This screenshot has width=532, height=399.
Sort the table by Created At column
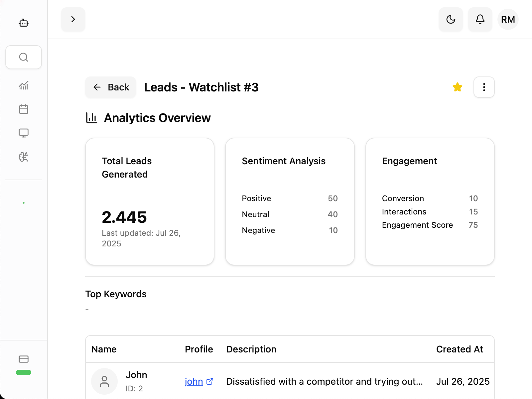(x=460, y=349)
